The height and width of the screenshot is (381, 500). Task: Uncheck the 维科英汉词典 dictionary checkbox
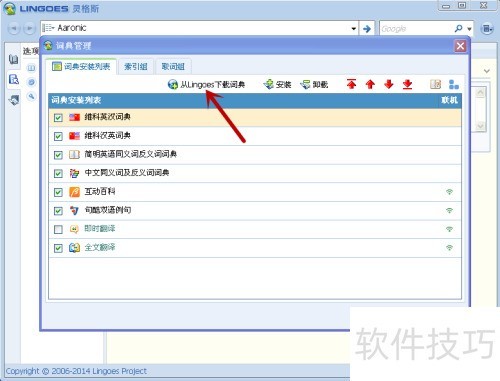[x=58, y=117]
